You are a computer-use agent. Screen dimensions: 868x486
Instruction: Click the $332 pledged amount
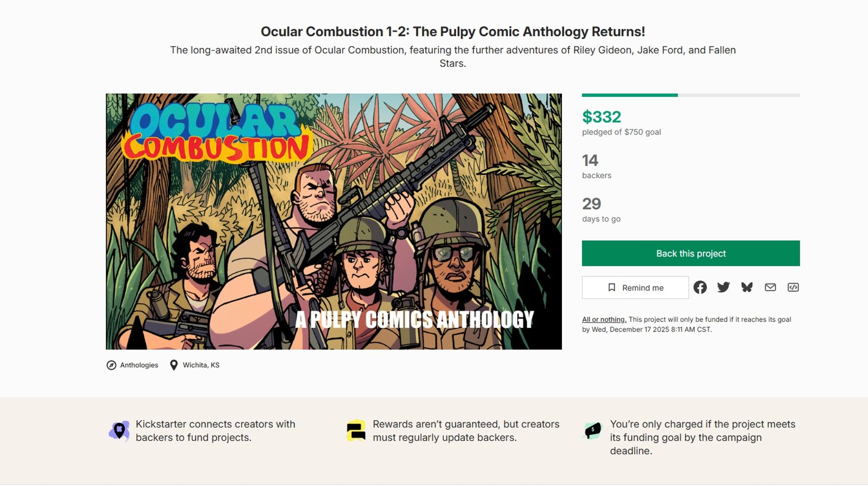(601, 117)
